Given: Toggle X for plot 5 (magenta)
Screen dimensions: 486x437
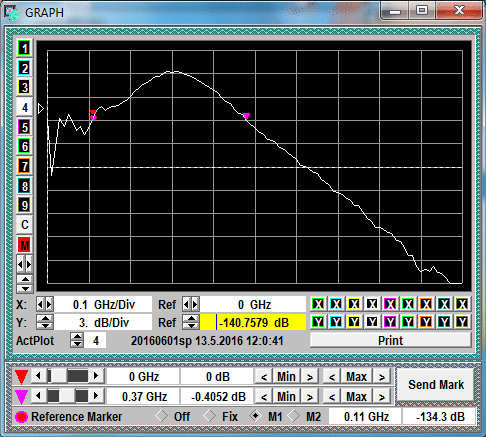Looking at the screenshot, I should coord(390,304).
